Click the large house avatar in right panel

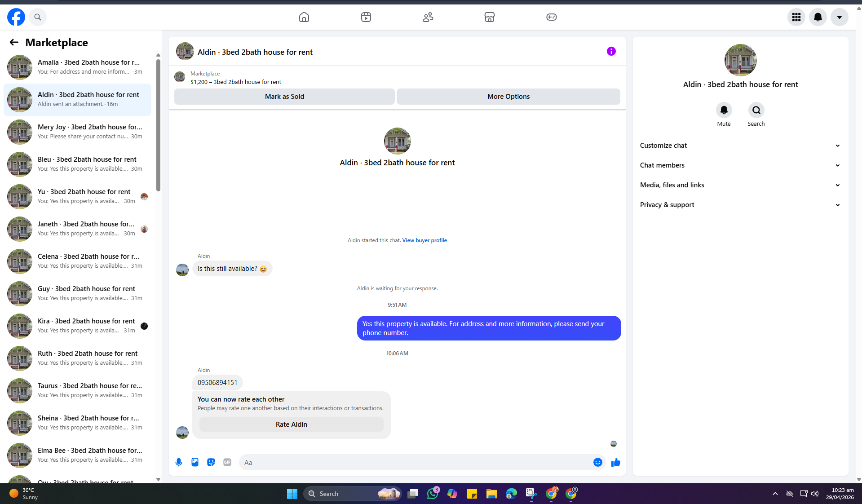[x=740, y=60]
